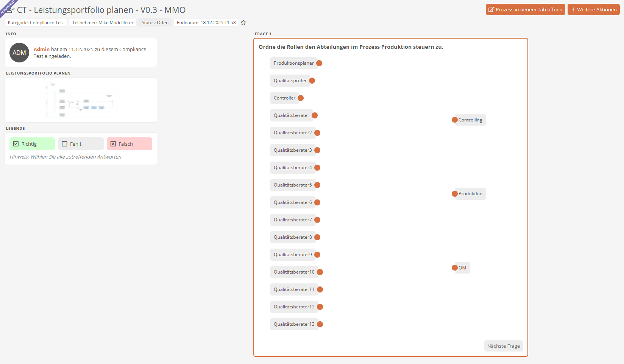Click the connector dot of Controlling department
This screenshot has width=624, height=364.
(455, 120)
